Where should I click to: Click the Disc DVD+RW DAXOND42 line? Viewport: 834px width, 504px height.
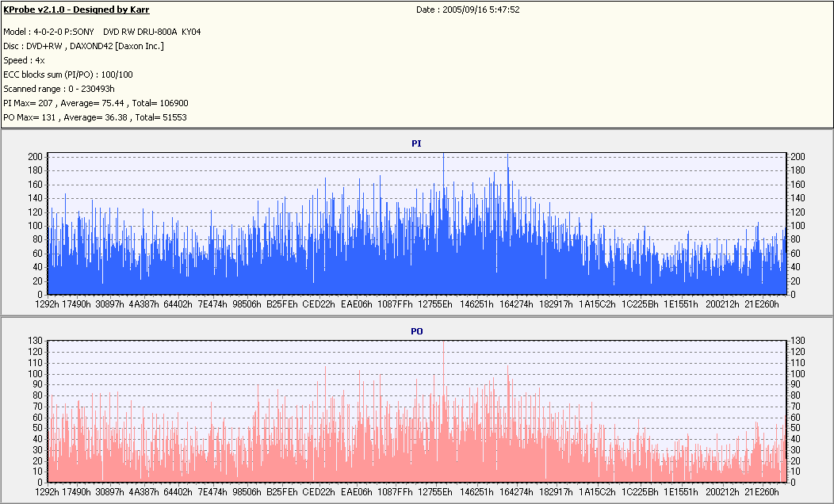pos(83,46)
